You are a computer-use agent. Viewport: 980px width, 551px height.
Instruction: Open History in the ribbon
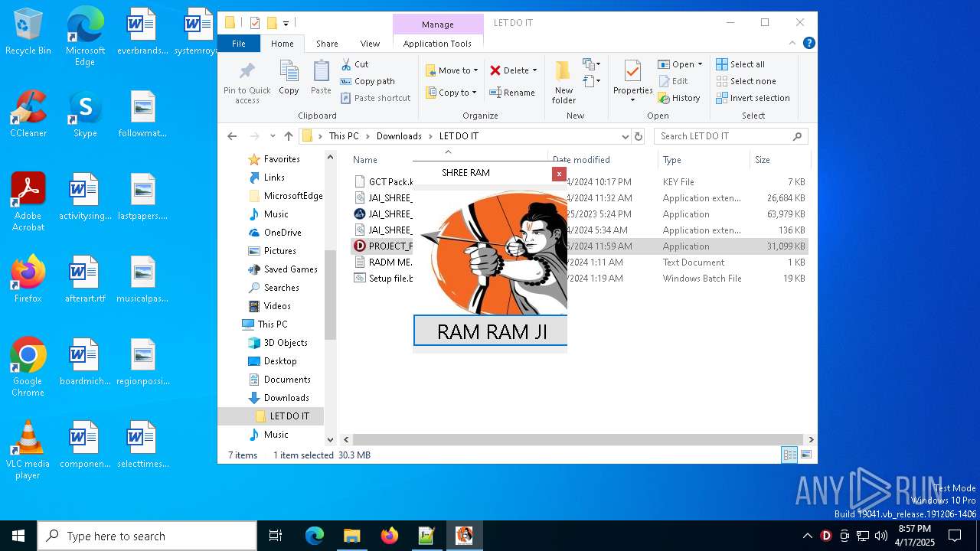pos(678,98)
